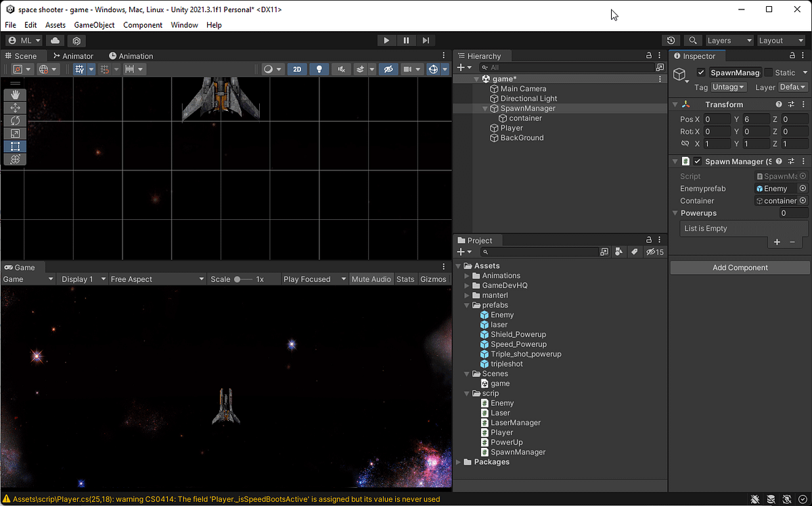Open the undo history icon
Viewport: 812px width, 506px height.
[671, 41]
